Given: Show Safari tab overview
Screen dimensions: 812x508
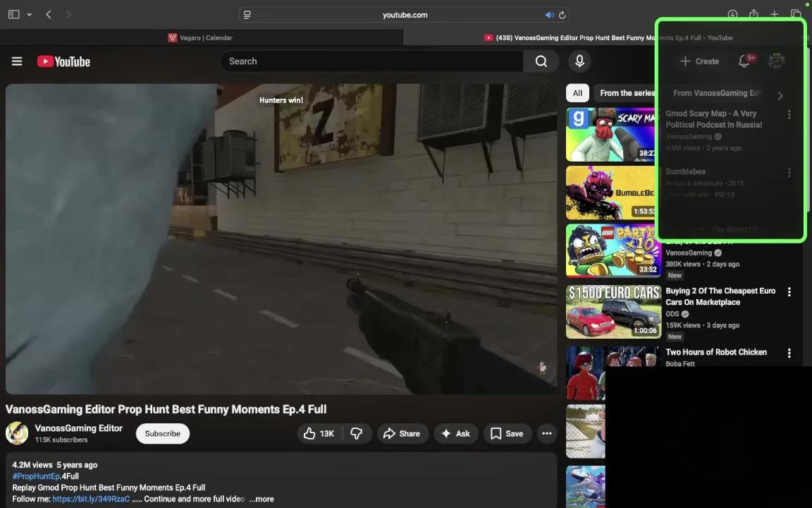Looking at the screenshot, I should pos(795,15).
